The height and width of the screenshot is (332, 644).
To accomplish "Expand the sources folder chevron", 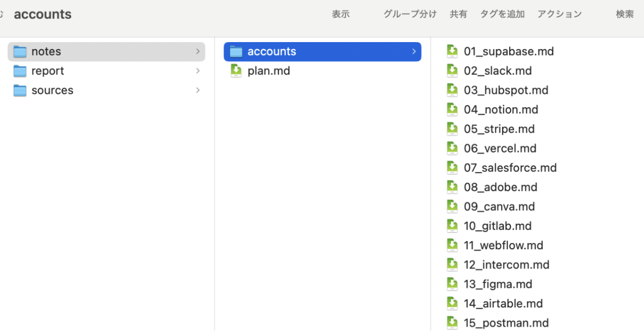I will click(198, 90).
